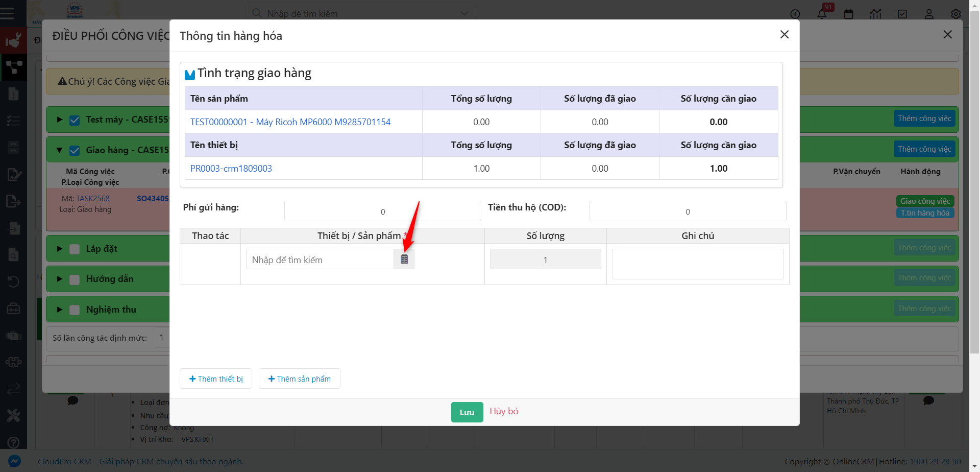Open the maintenance hand-wrench sidebar icon
The image size is (980, 472).
[13, 40]
